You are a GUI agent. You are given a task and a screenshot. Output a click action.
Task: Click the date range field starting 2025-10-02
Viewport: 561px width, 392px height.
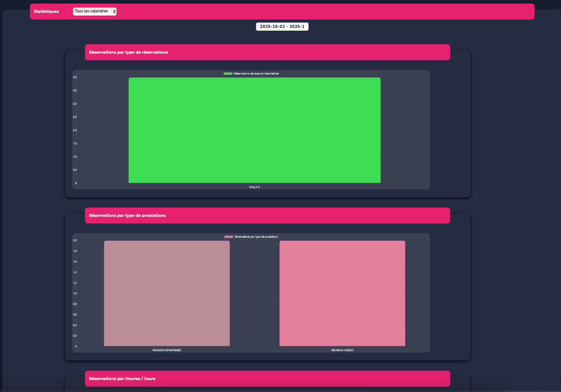click(282, 27)
